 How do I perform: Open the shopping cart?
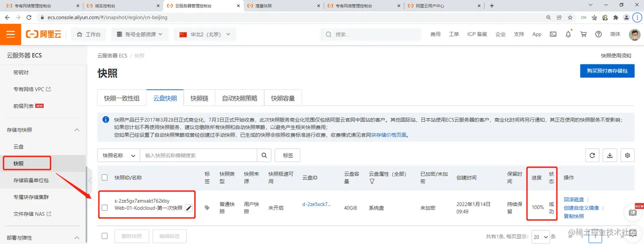click(584, 35)
